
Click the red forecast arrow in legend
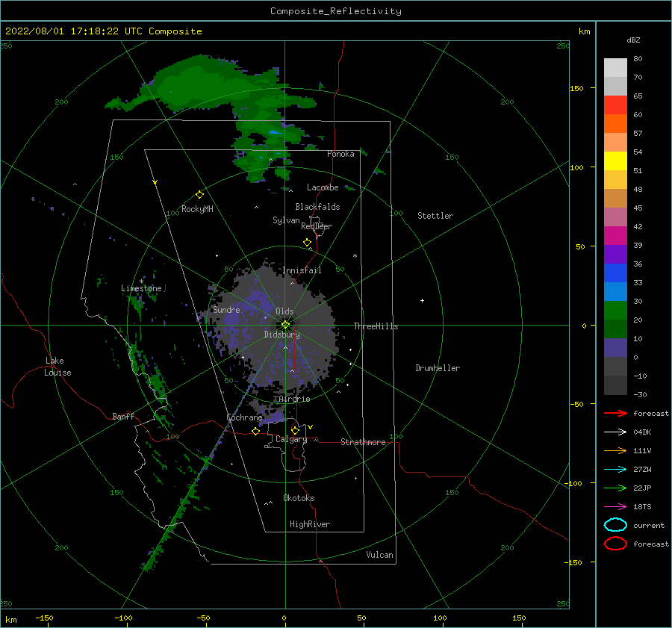615,413
